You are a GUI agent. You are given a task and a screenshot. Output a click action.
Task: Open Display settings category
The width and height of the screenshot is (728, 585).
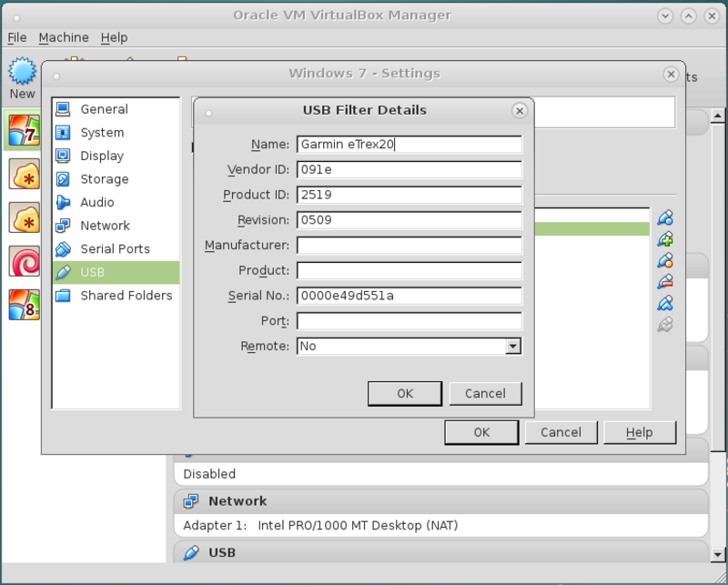pyautogui.click(x=116, y=156)
